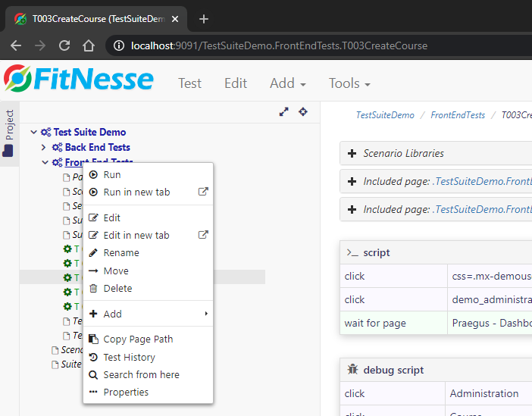Screen dimensions: 532x416
Task: Click the browser reload icon
Action: 64,45
